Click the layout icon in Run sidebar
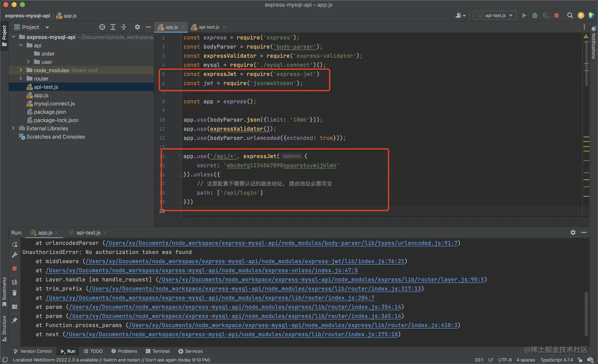 pyautogui.click(x=15, y=306)
